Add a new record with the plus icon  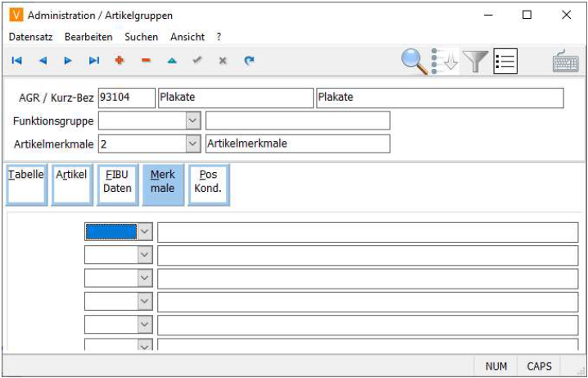coord(120,61)
